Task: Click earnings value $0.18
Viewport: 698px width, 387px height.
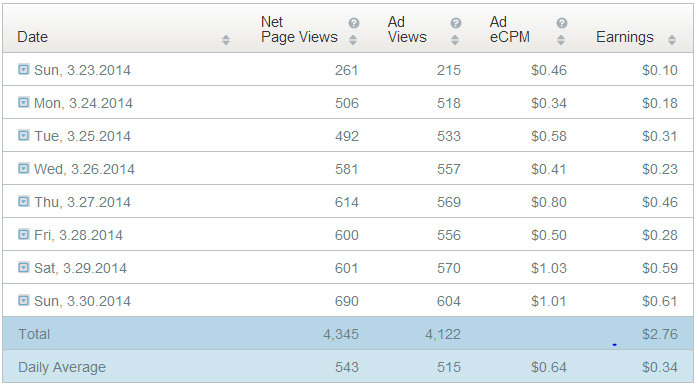Action: click(660, 103)
